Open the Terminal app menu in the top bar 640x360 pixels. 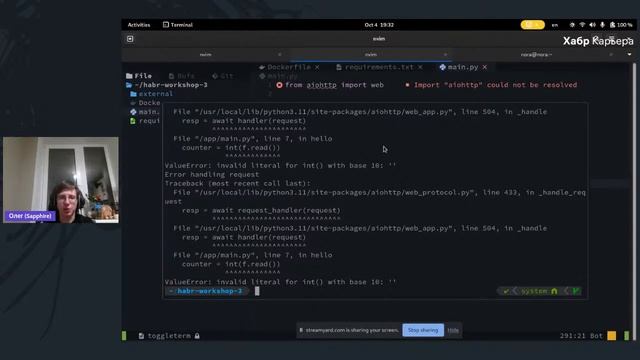click(178, 25)
